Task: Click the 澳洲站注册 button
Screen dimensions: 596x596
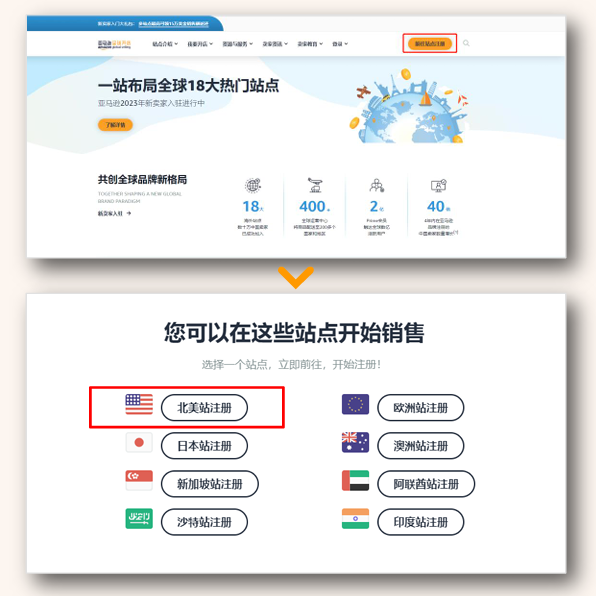Action: coord(421,446)
